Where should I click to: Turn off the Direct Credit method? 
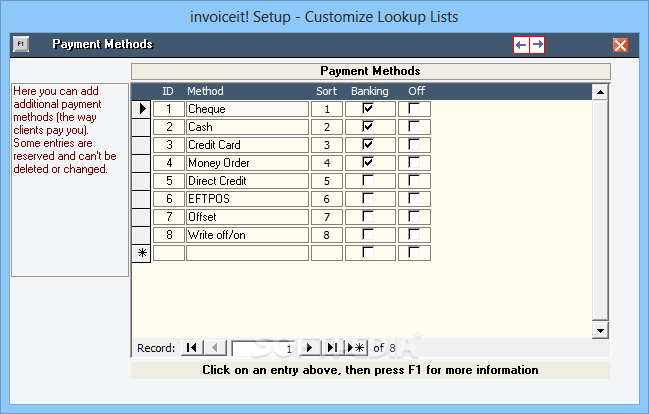click(x=414, y=181)
